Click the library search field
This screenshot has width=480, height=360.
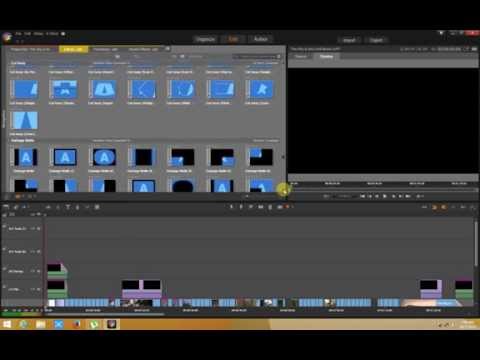[257, 57]
